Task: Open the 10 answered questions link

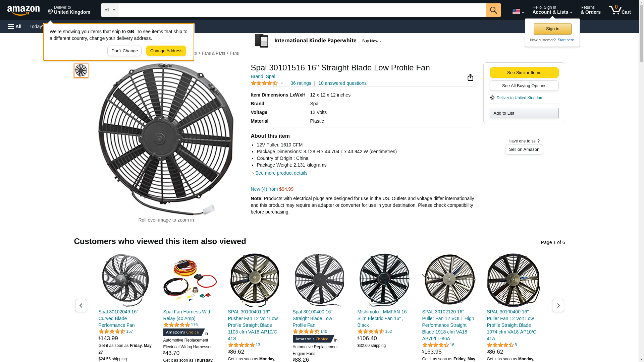Action: (342, 83)
